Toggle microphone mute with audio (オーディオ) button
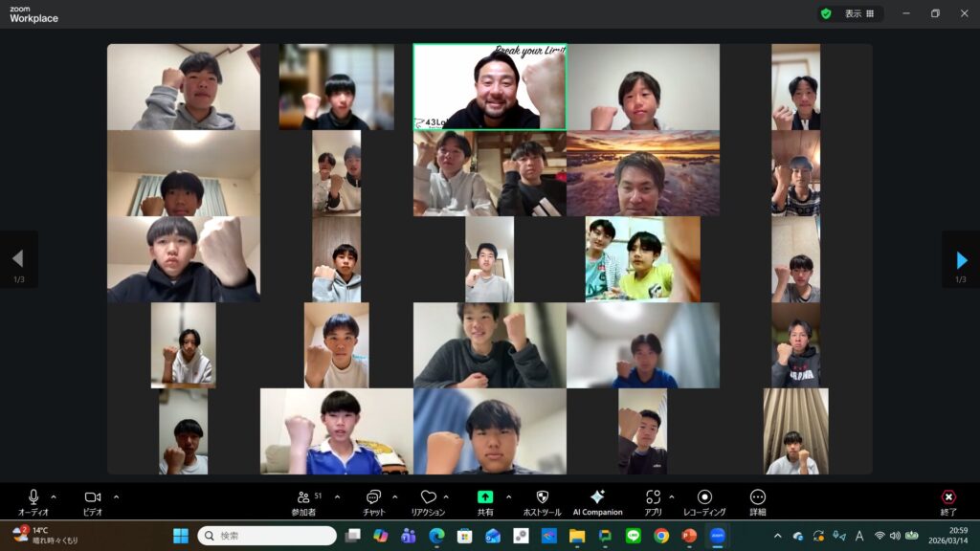The width and height of the screenshot is (980, 551). coord(33,497)
